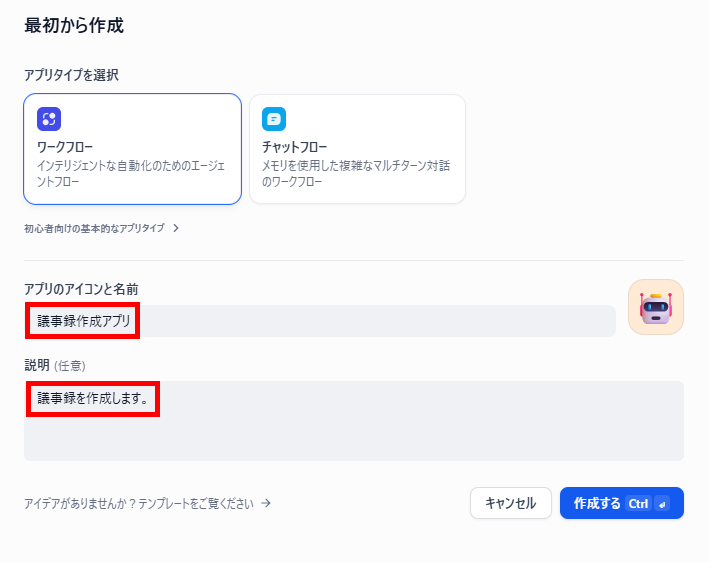Click the チャットフロー title text
This screenshot has height=562, width=710.
pyautogui.click(x=294, y=147)
